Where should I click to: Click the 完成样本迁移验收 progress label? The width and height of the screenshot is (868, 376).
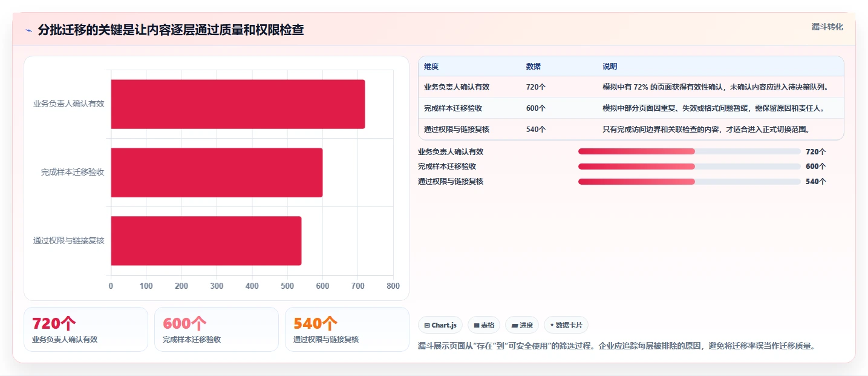click(x=447, y=167)
